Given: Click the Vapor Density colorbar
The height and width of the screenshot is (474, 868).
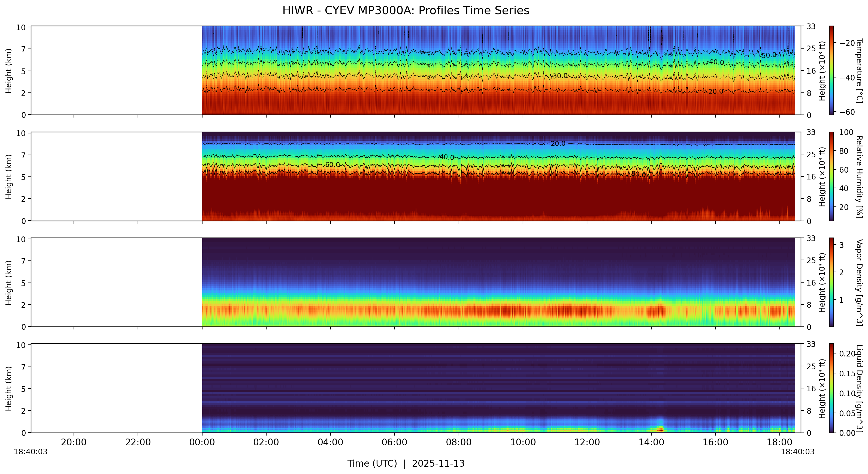Looking at the screenshot, I should [831, 282].
